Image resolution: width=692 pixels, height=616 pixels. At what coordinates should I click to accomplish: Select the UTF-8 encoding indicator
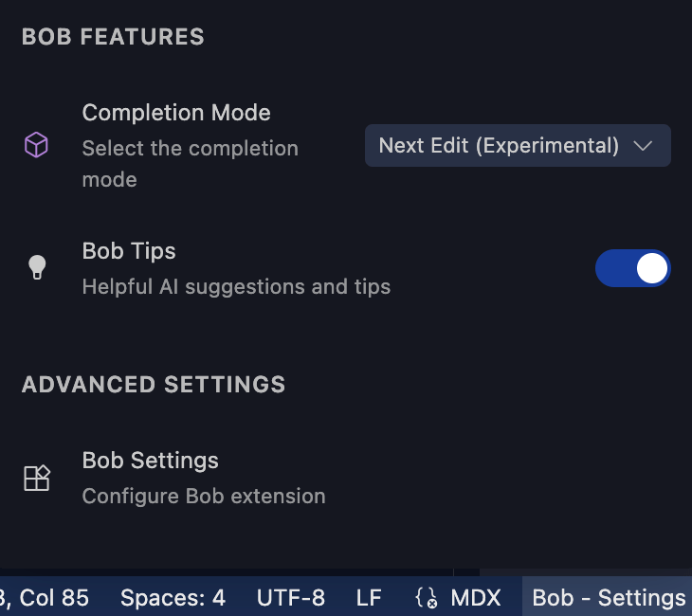pos(291,598)
